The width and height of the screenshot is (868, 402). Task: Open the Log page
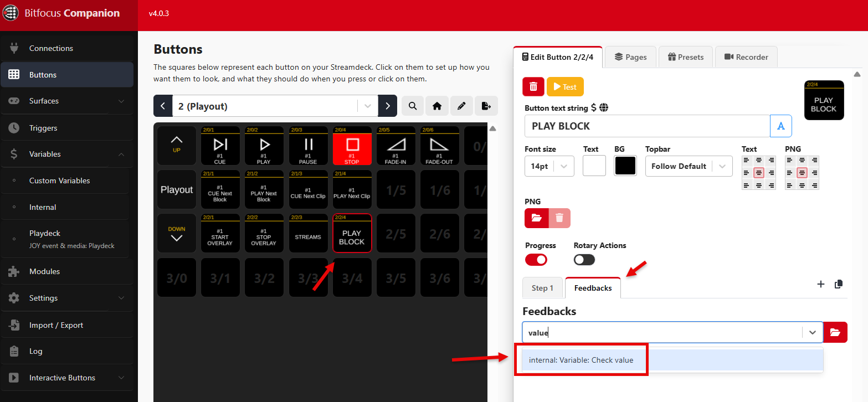point(66,351)
